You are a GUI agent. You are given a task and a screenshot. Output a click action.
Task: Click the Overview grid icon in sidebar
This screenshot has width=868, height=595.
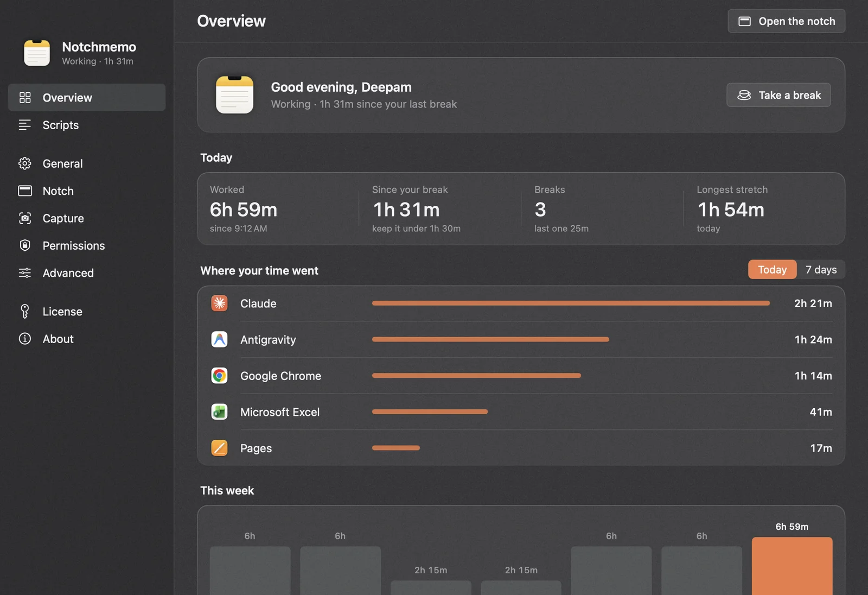click(25, 98)
